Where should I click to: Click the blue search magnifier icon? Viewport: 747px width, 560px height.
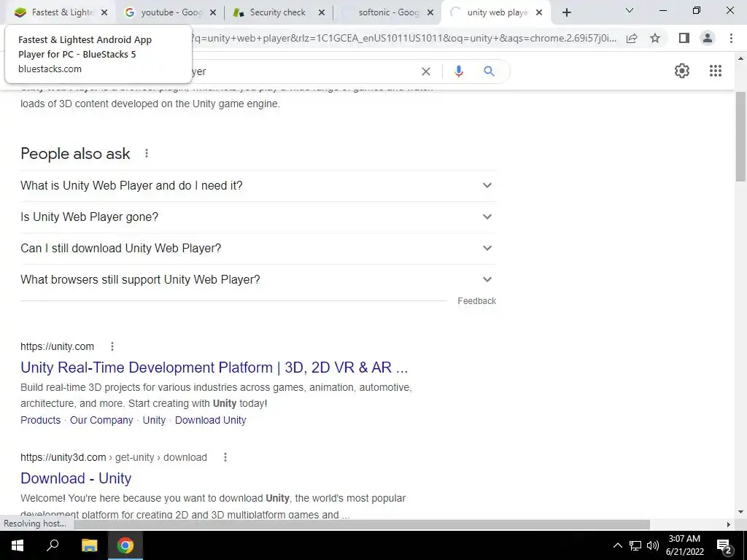coord(489,71)
